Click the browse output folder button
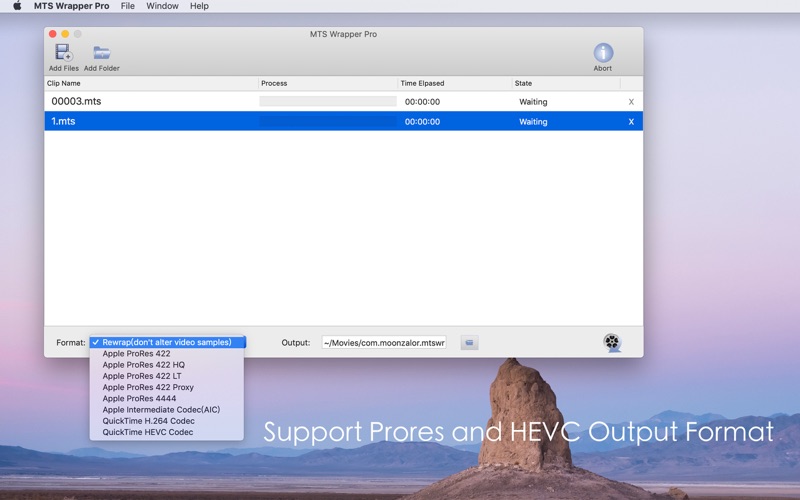The width and height of the screenshot is (800, 500). coord(469,343)
